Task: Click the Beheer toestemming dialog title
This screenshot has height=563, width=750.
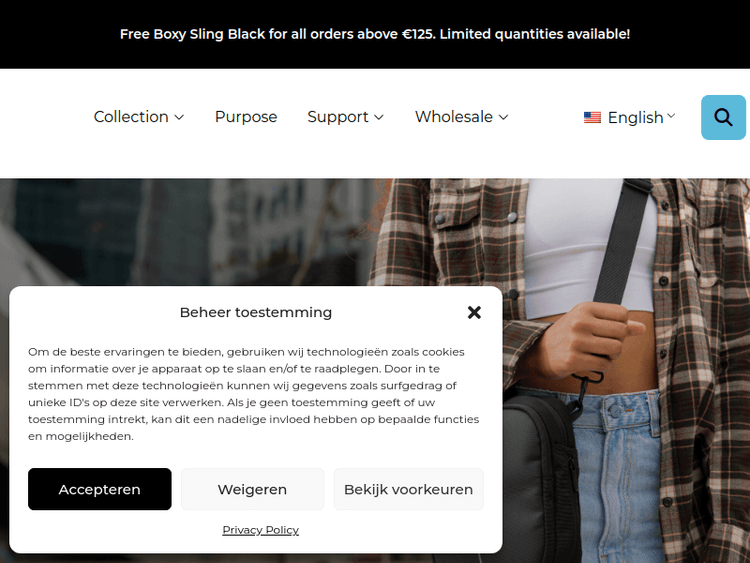Action: 256,312
